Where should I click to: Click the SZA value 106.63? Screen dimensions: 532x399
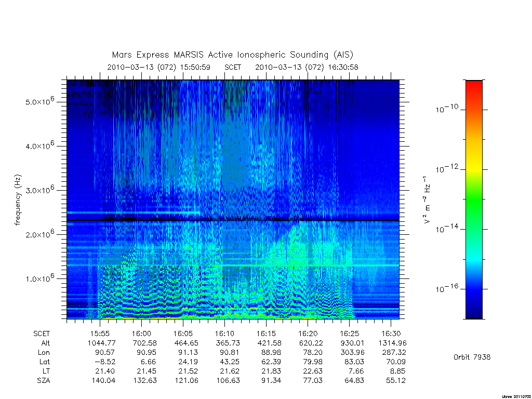click(228, 381)
